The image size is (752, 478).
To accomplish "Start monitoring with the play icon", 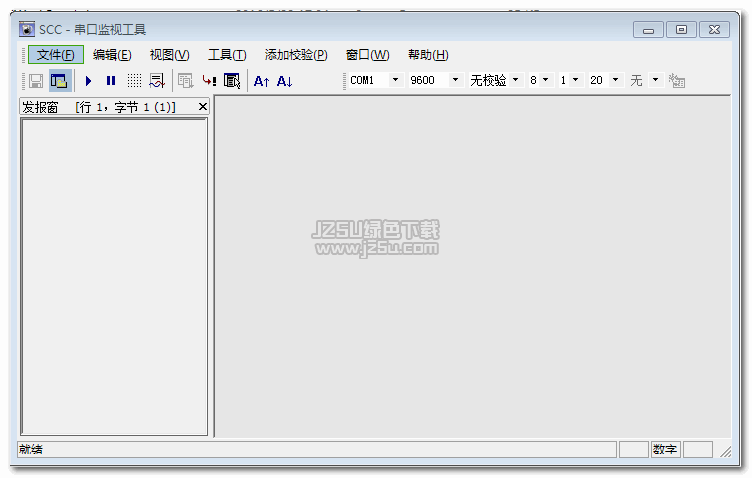I will 88,80.
